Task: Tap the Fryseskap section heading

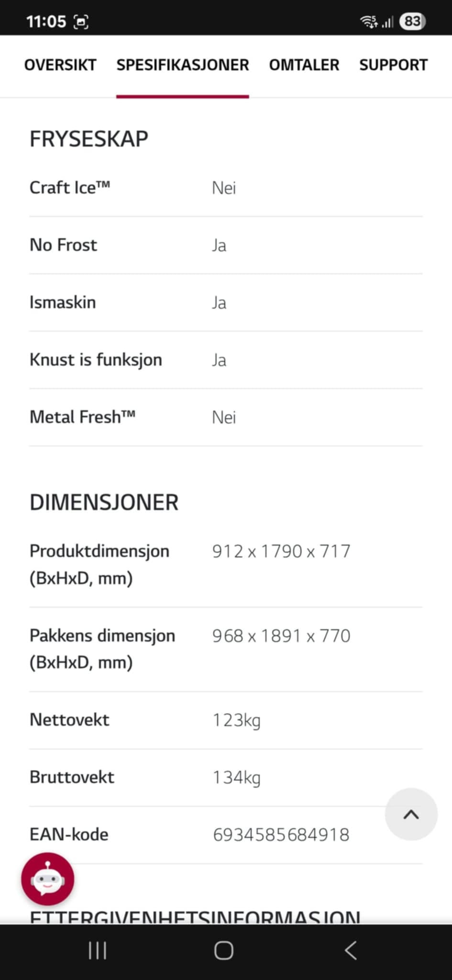Action: click(89, 139)
